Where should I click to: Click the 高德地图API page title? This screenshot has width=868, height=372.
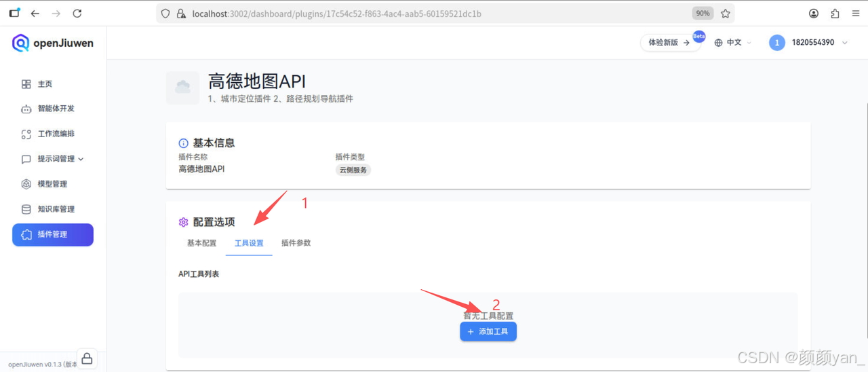point(257,81)
